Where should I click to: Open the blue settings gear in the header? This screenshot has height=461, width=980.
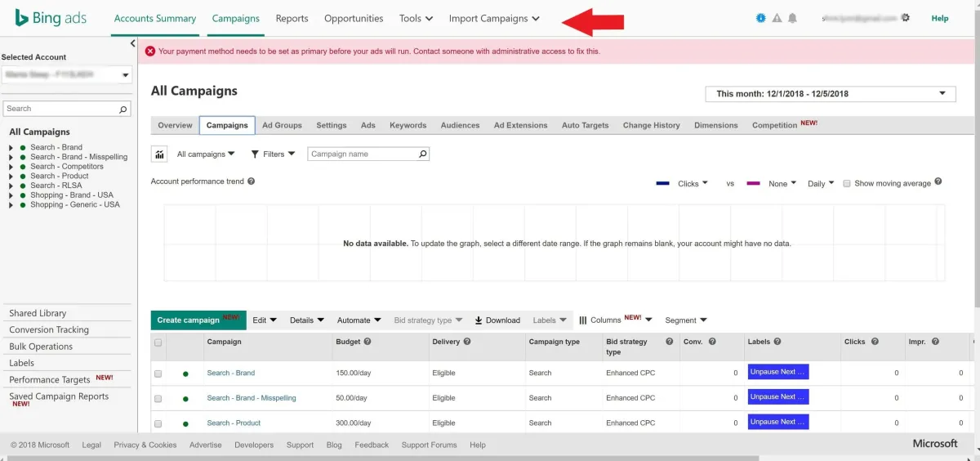click(761, 18)
